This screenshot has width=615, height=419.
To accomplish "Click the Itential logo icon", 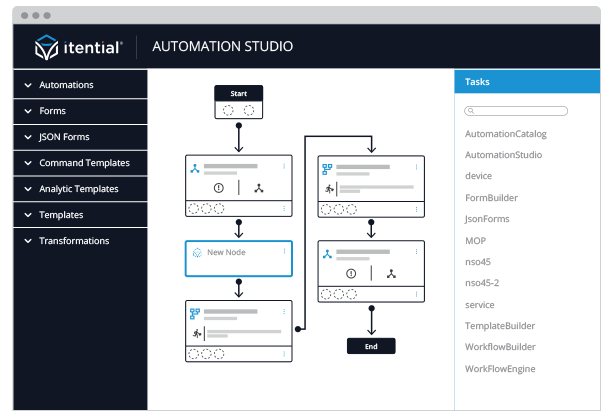I will (x=46, y=47).
